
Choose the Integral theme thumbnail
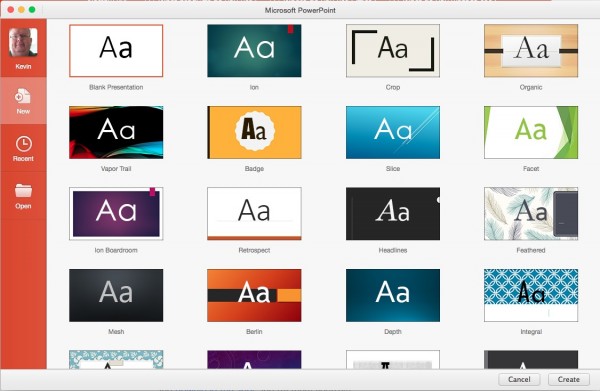pyautogui.click(x=531, y=295)
